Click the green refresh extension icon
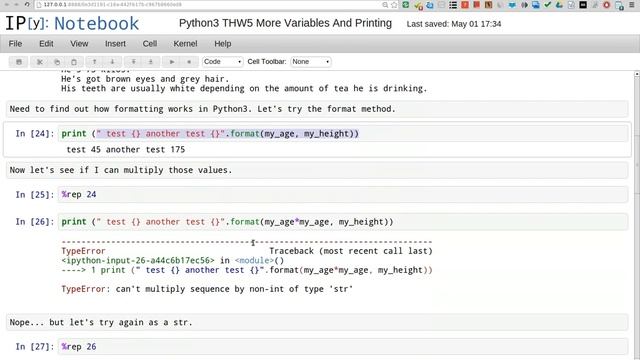This screenshot has height=360, width=640. click(x=405, y=5)
